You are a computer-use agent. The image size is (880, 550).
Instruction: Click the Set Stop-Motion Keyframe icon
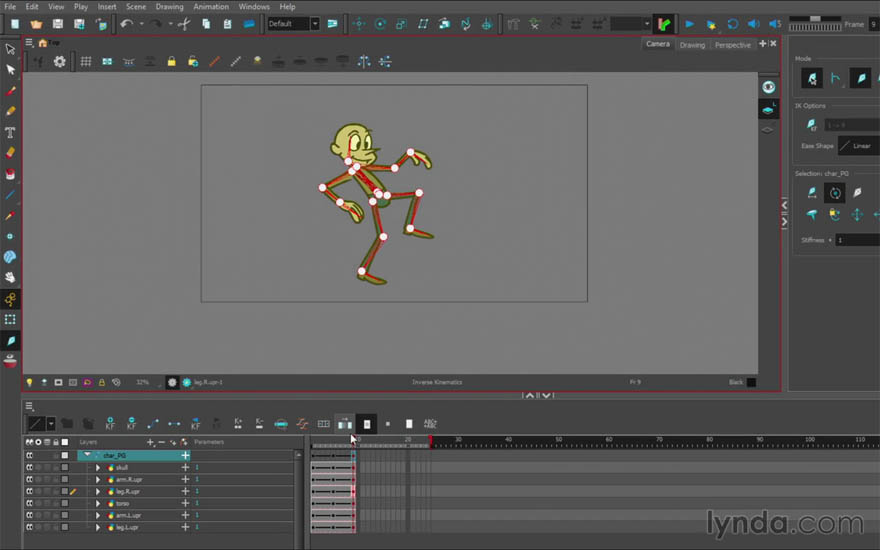(174, 424)
